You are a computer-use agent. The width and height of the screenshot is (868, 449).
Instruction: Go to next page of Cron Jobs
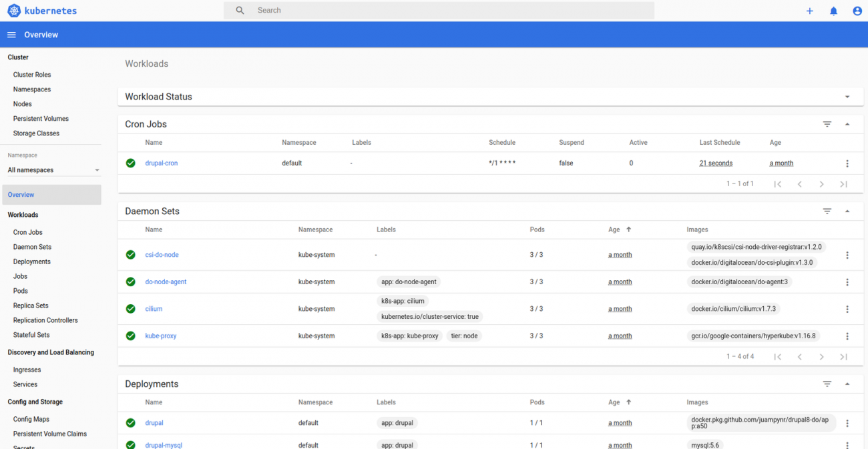click(821, 184)
